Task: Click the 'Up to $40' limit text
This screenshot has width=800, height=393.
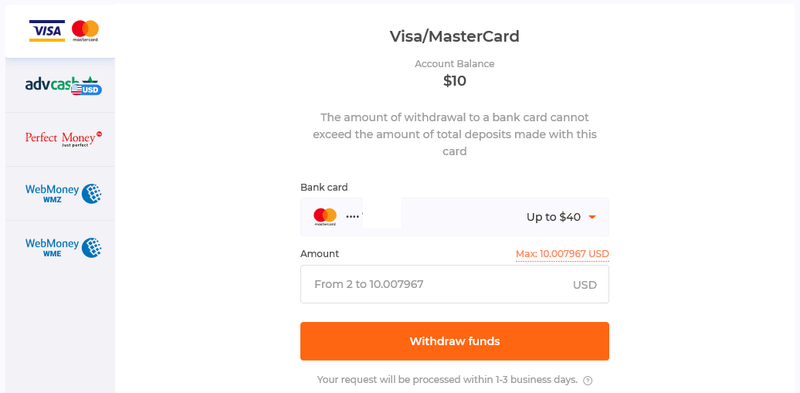Action: [554, 217]
